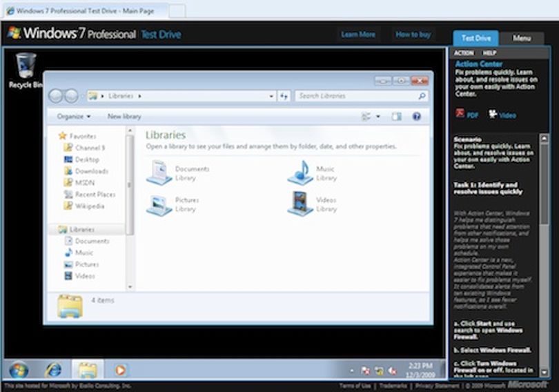Click the New library button
The height and width of the screenshot is (392, 559).
pyautogui.click(x=124, y=117)
